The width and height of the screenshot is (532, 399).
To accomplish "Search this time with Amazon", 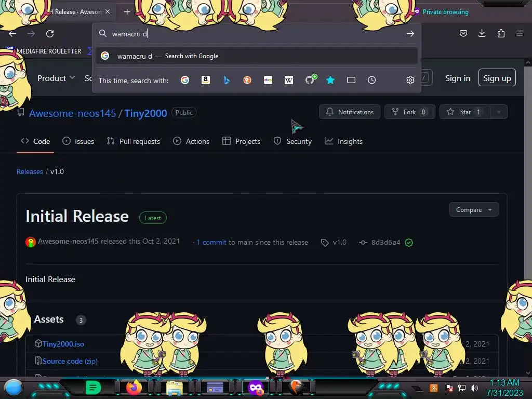I will [206, 80].
